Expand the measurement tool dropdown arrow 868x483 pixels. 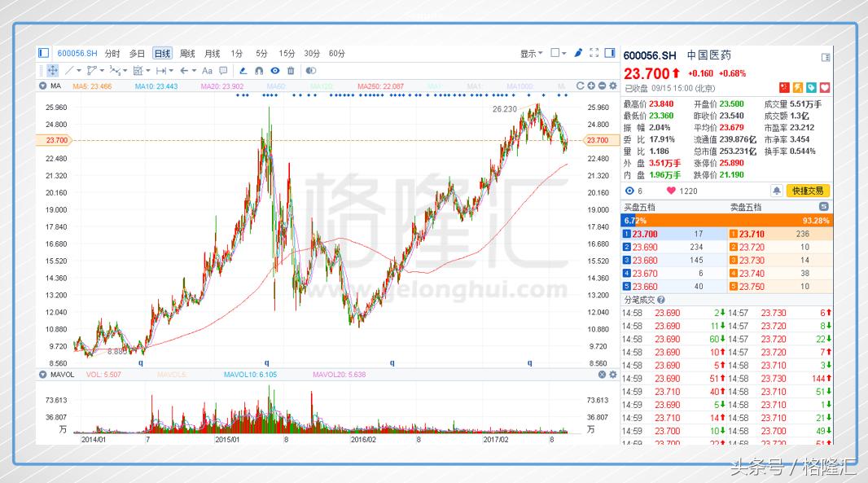tap(148, 71)
